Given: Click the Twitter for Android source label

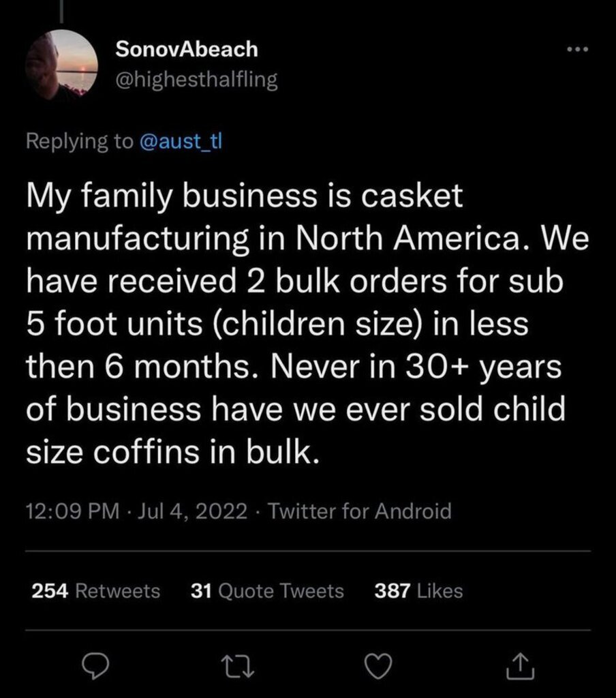Looking at the screenshot, I should (360, 511).
